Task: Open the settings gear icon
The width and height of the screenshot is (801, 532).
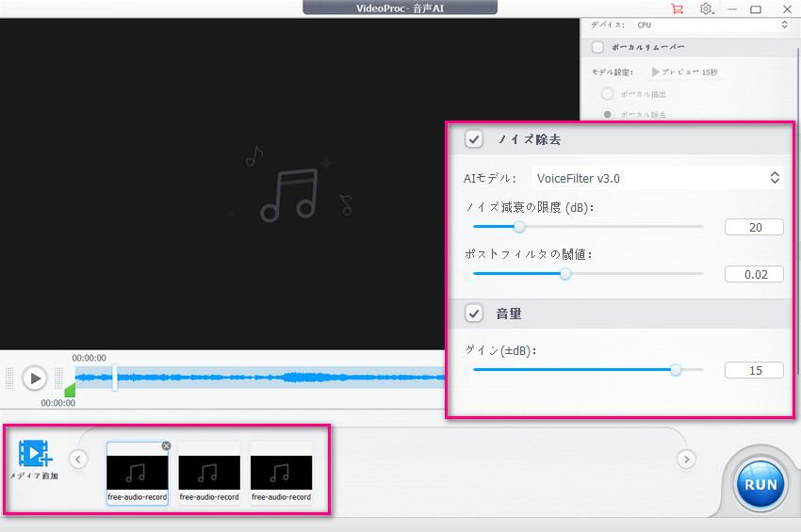Action: click(x=706, y=8)
